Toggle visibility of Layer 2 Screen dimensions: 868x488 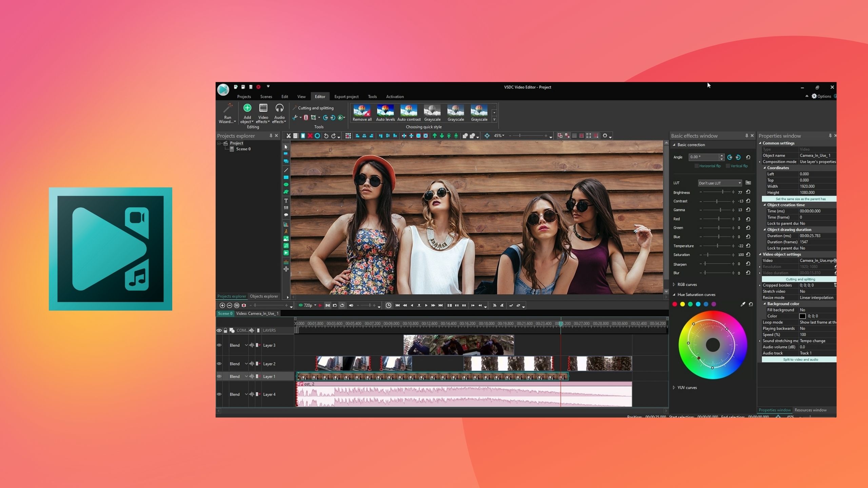coord(219,364)
